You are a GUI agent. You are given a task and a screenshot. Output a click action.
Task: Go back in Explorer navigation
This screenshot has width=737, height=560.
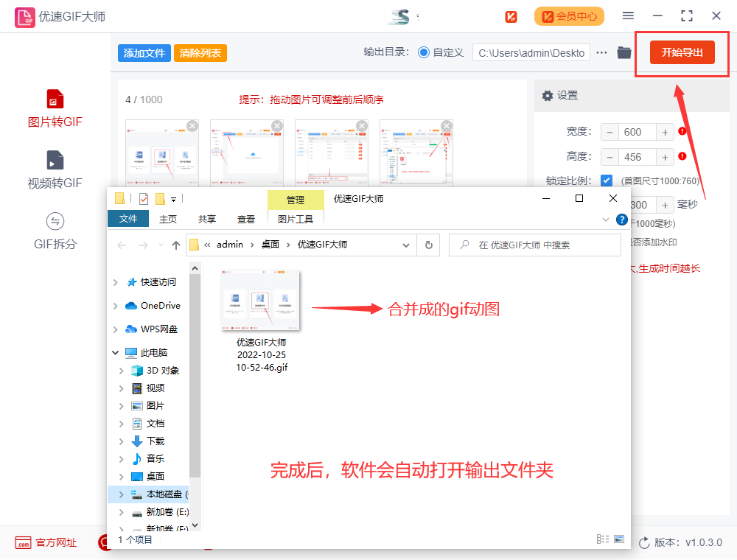122,245
